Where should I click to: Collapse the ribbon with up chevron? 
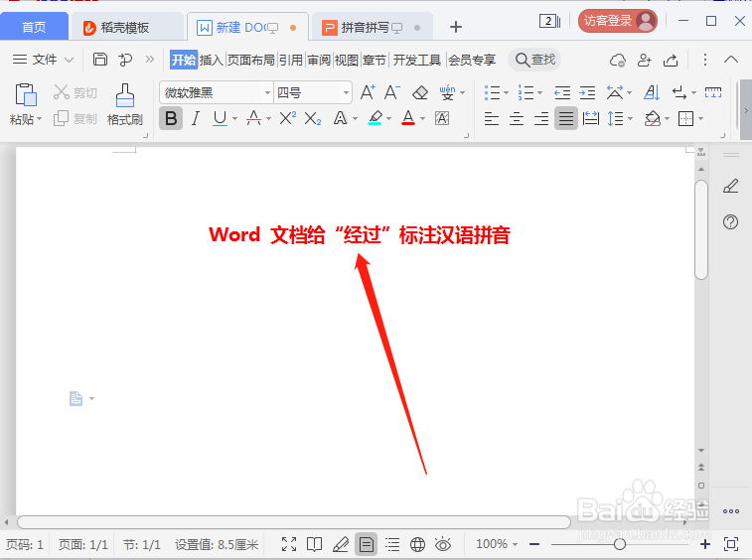click(x=731, y=60)
